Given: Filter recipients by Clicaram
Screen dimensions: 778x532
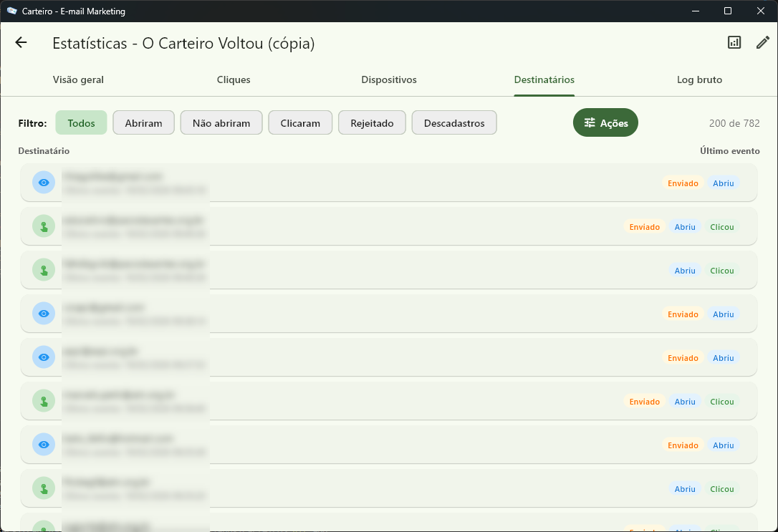Looking at the screenshot, I should coord(300,123).
